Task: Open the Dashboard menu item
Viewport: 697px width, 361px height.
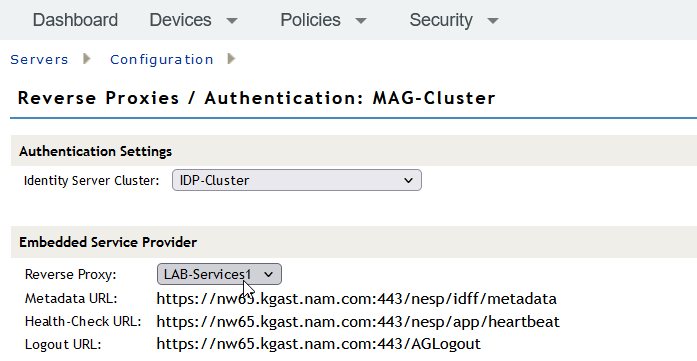Action: point(75,20)
